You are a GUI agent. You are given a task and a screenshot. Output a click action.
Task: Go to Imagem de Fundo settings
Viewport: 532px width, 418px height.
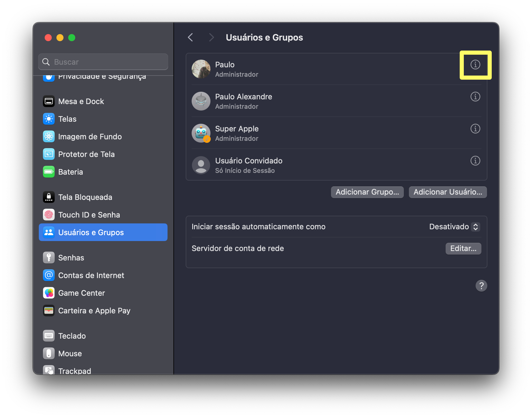[90, 137]
